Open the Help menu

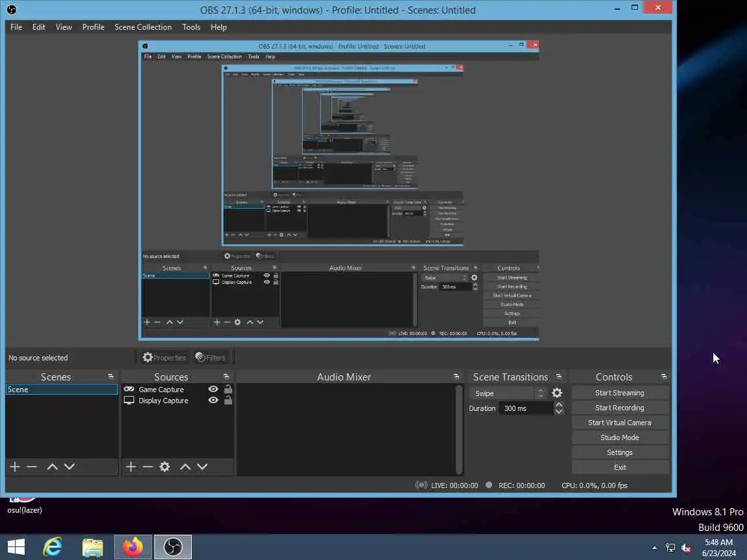(219, 27)
